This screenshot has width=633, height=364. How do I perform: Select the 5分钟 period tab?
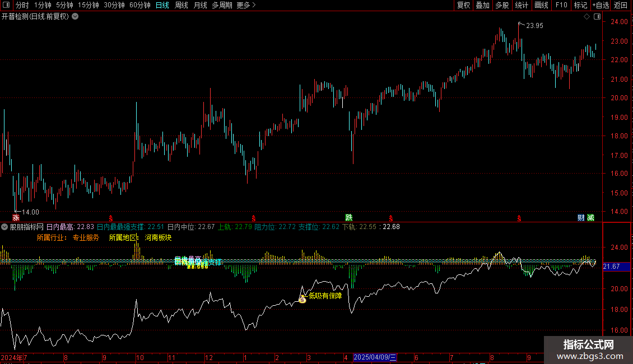click(64, 5)
